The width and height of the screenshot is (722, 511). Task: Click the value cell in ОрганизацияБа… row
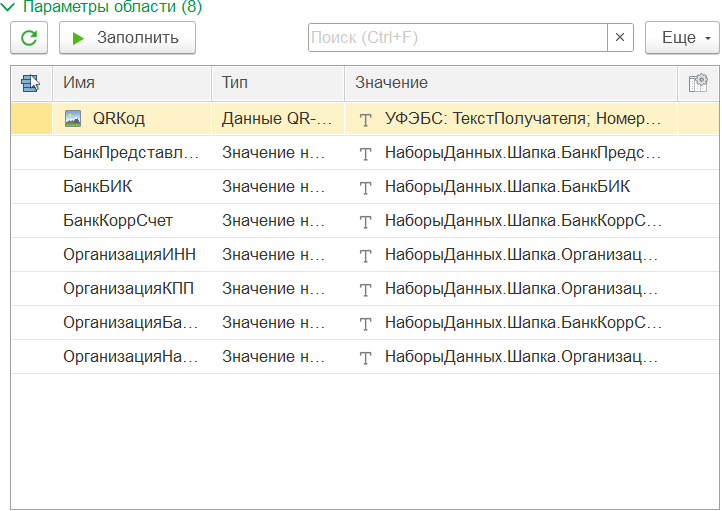[x=511, y=323]
